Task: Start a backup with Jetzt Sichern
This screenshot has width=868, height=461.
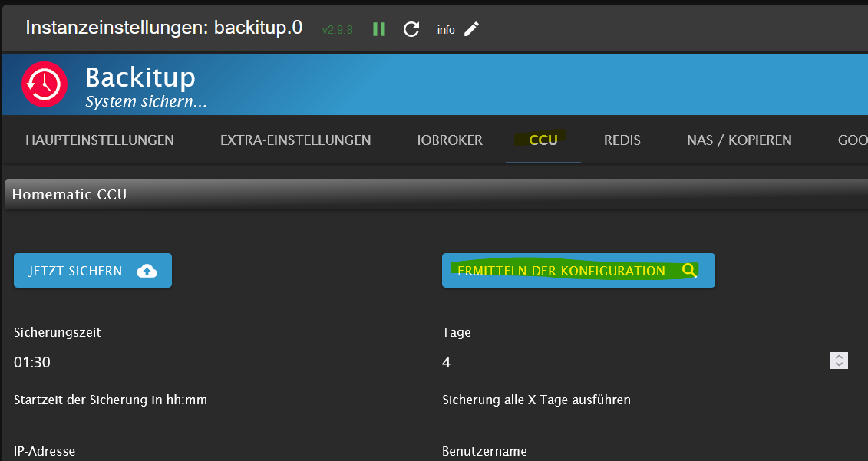Action: pos(92,271)
